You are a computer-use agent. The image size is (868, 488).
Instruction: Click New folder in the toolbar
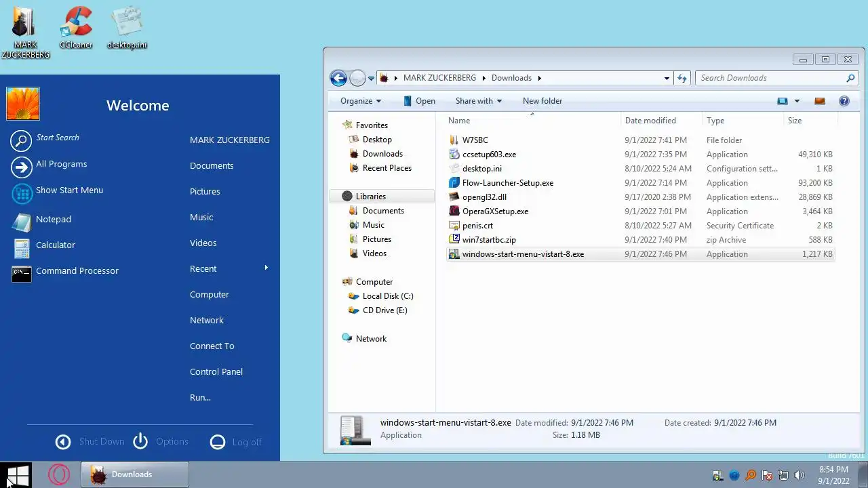point(542,101)
